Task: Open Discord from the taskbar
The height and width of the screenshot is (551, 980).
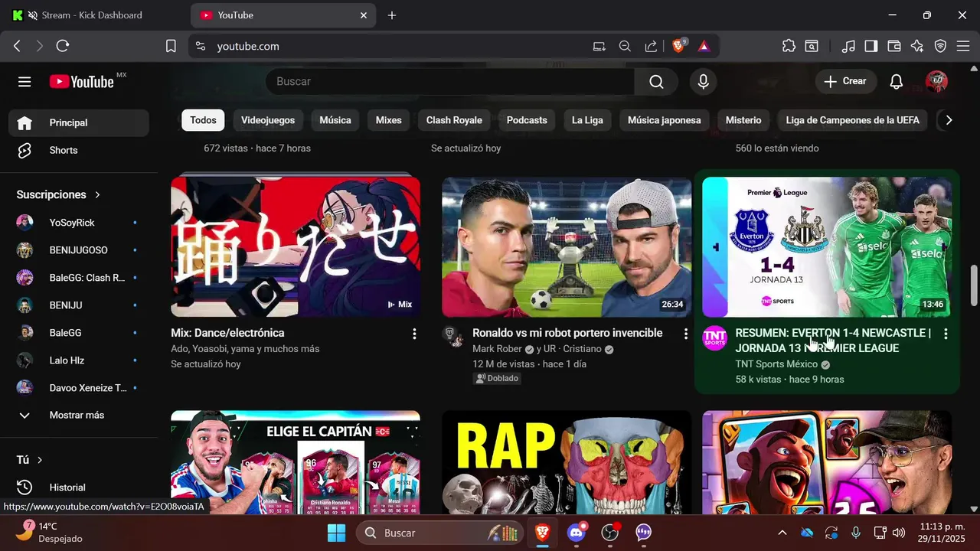Action: [577, 533]
